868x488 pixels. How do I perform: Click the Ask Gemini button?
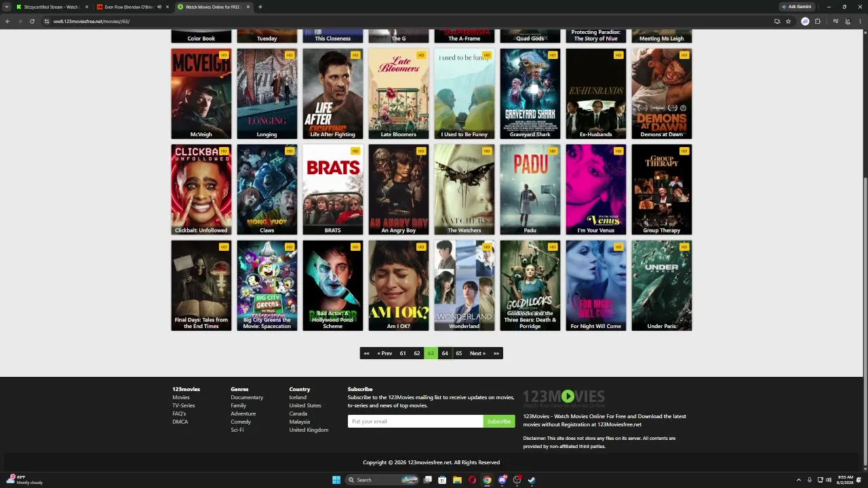point(797,7)
